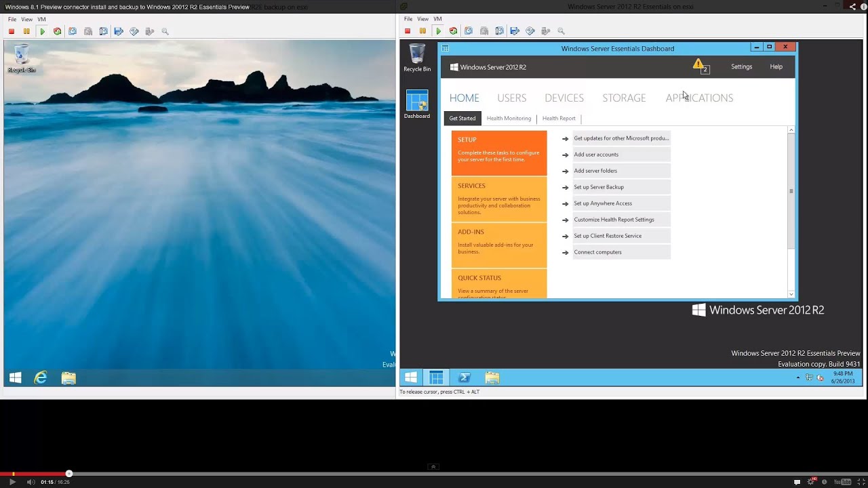Click Suspend icon in right VM console
This screenshot has height=488, width=868.
click(x=422, y=31)
